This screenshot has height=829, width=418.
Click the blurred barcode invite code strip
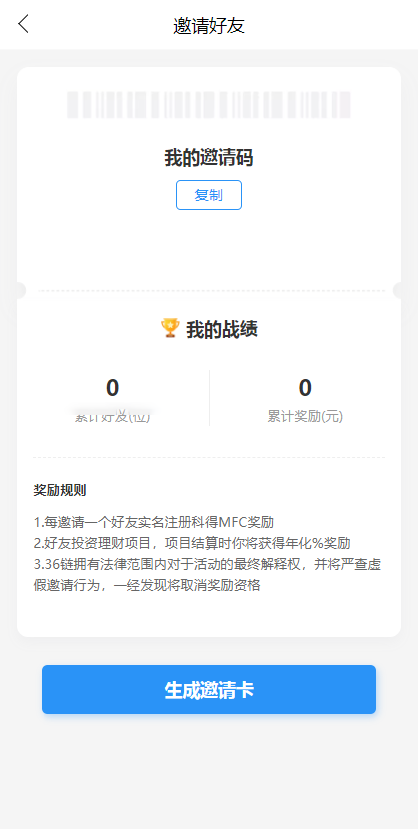209,105
